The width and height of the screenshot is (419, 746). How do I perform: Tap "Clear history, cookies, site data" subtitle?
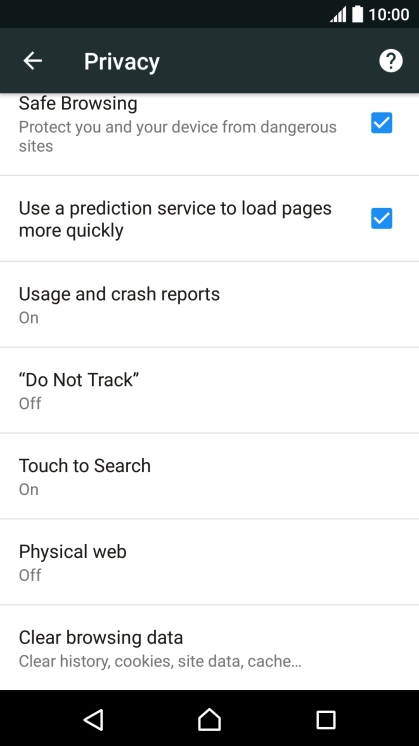coord(160,661)
